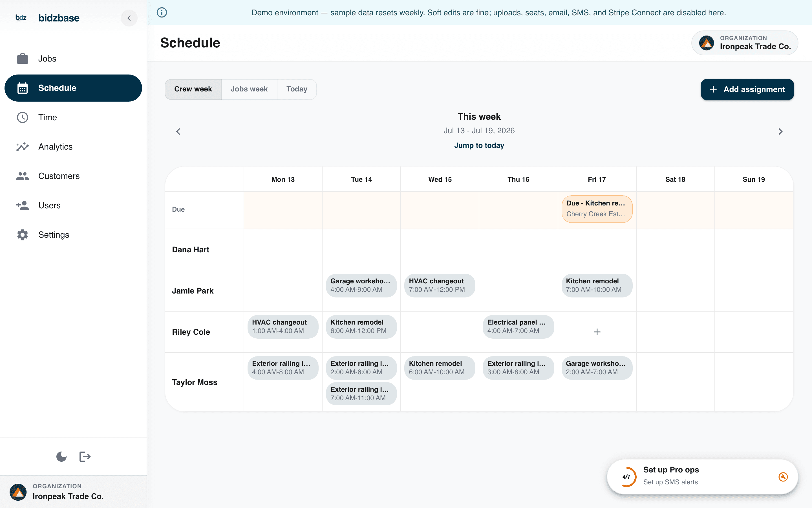Select Thu 16 column header
The height and width of the screenshot is (508, 812).
point(518,179)
